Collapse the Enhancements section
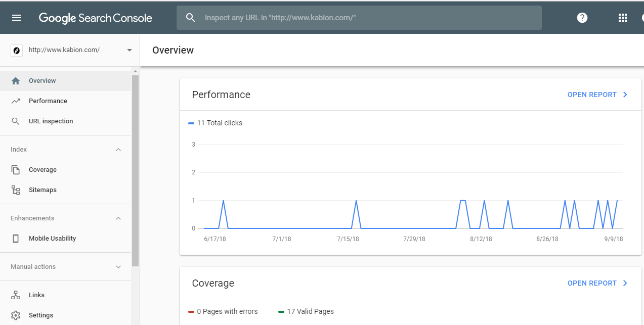 (118, 218)
